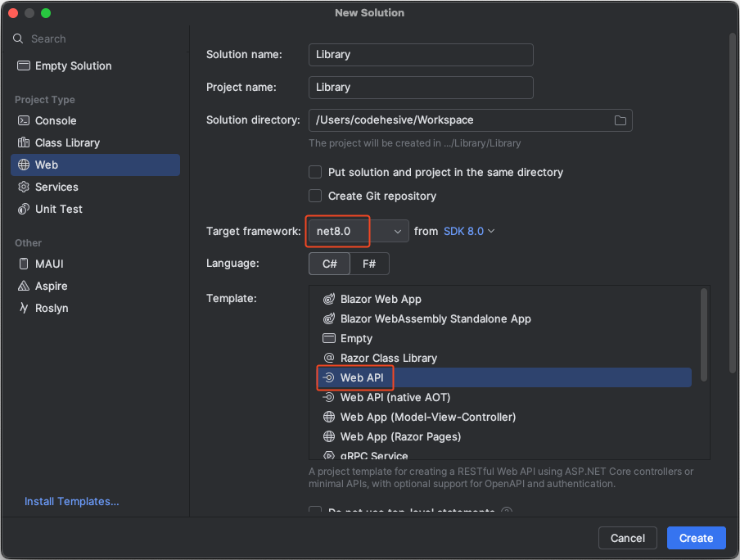Click Blazor WebAssembly Standalone App icon
This screenshot has height=560, width=740.
[x=329, y=318]
